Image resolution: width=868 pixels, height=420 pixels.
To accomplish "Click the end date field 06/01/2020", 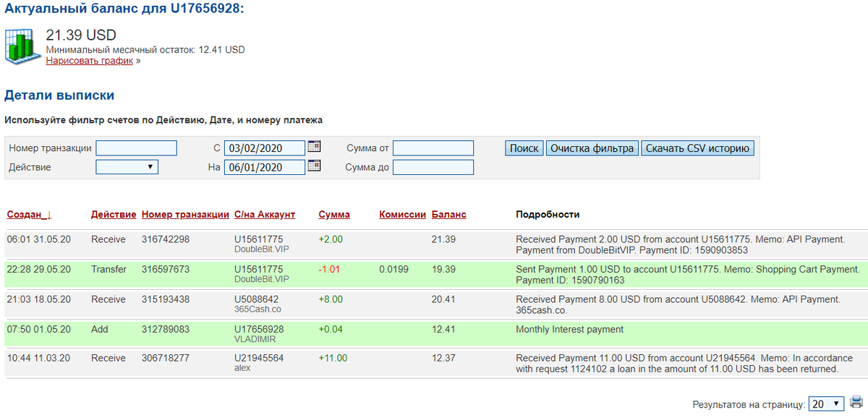I will 265,167.
